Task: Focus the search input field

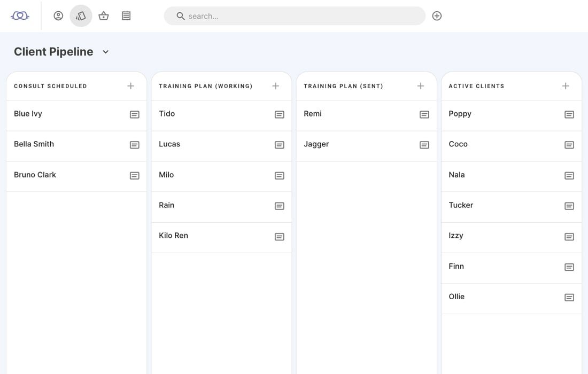Action: (295, 16)
